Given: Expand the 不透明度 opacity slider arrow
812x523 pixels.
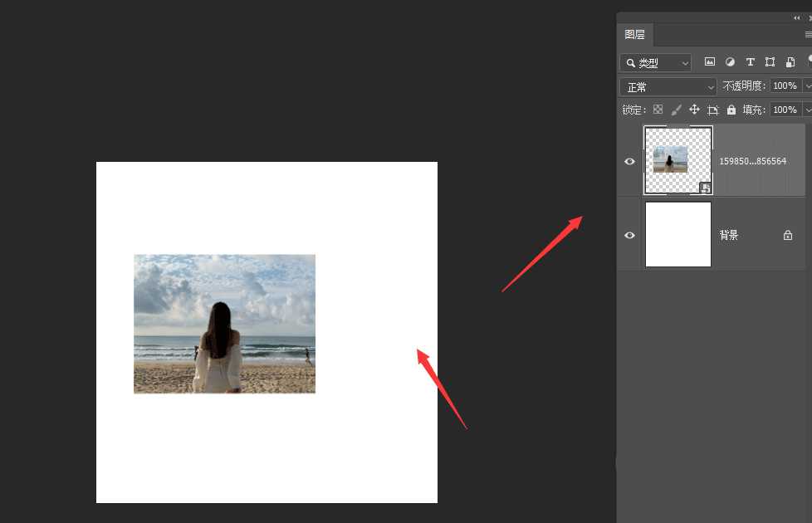Looking at the screenshot, I should pos(807,86).
